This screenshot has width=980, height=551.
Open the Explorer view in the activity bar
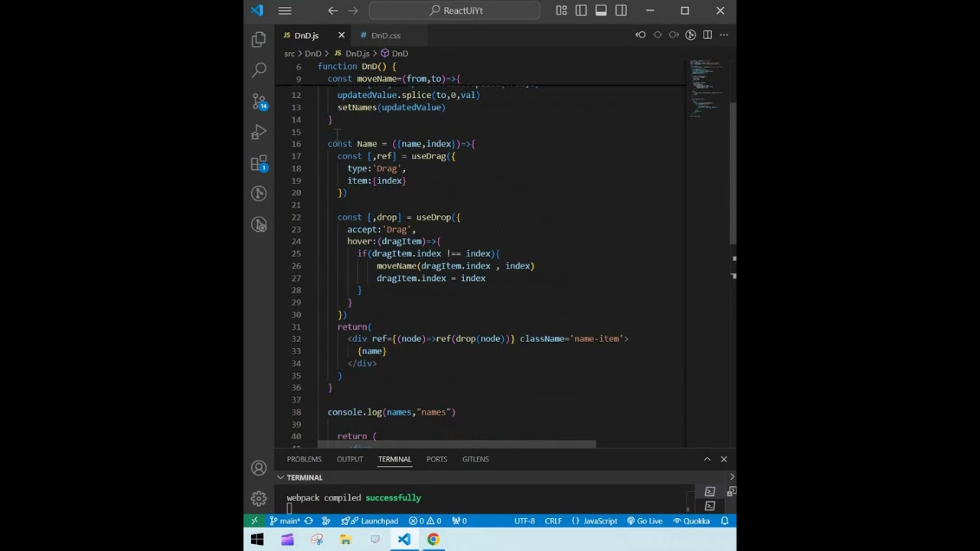tap(259, 40)
